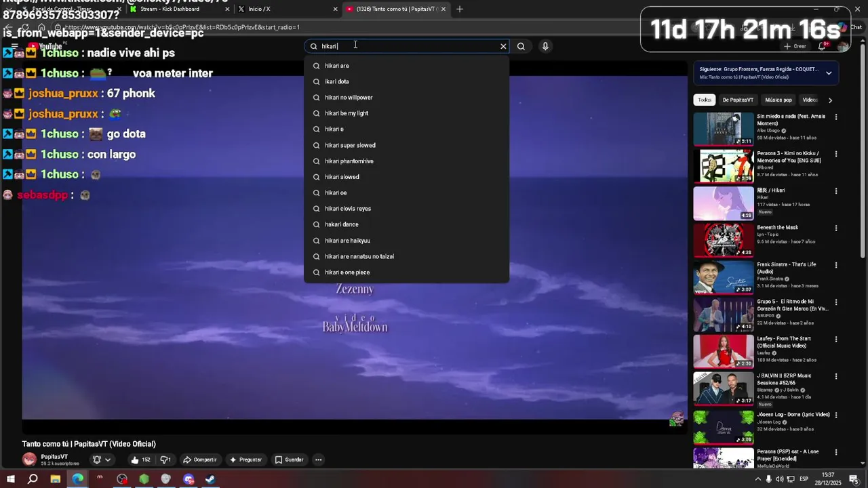This screenshot has width=868, height=488.
Task: Open 'Frank Sinatra - That's Life' video thumbnail
Action: point(724,277)
